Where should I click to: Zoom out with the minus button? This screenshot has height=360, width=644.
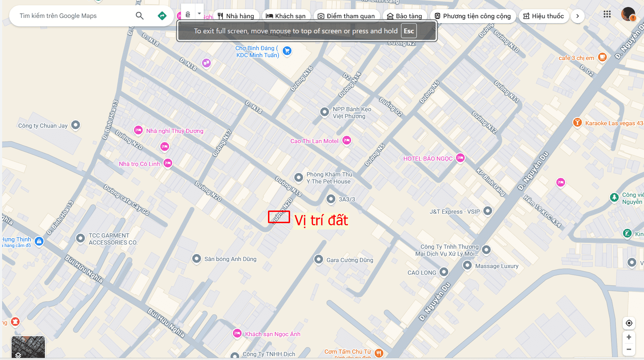coord(629,349)
